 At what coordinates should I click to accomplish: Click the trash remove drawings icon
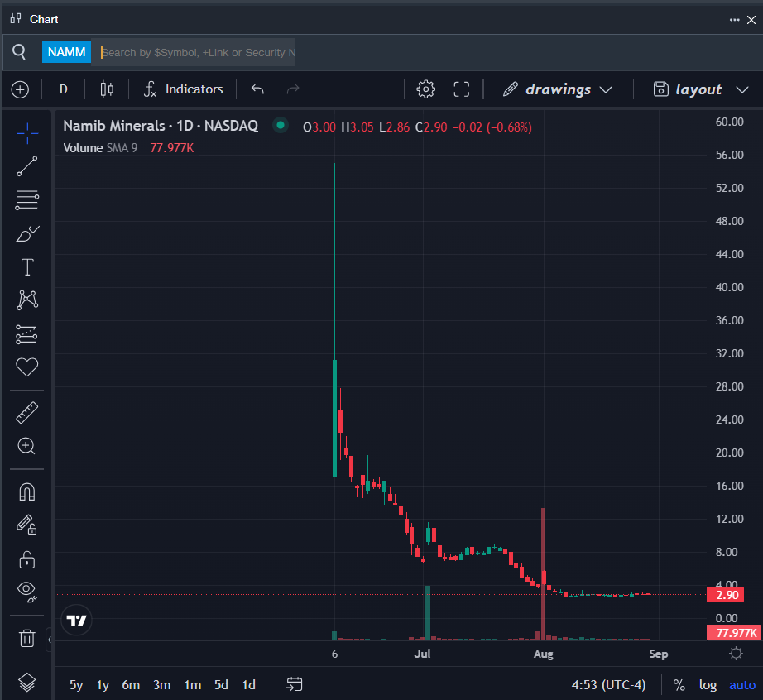coord(26,638)
